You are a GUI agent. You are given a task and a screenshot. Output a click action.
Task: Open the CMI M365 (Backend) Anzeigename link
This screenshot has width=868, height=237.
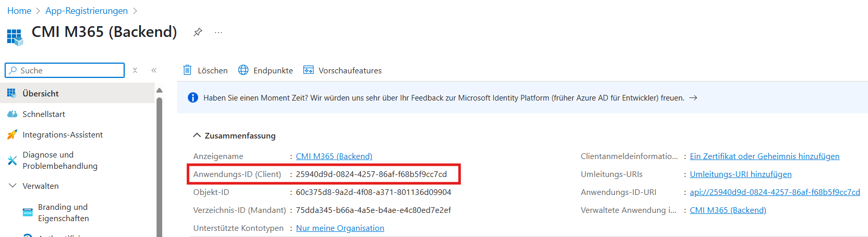click(334, 156)
